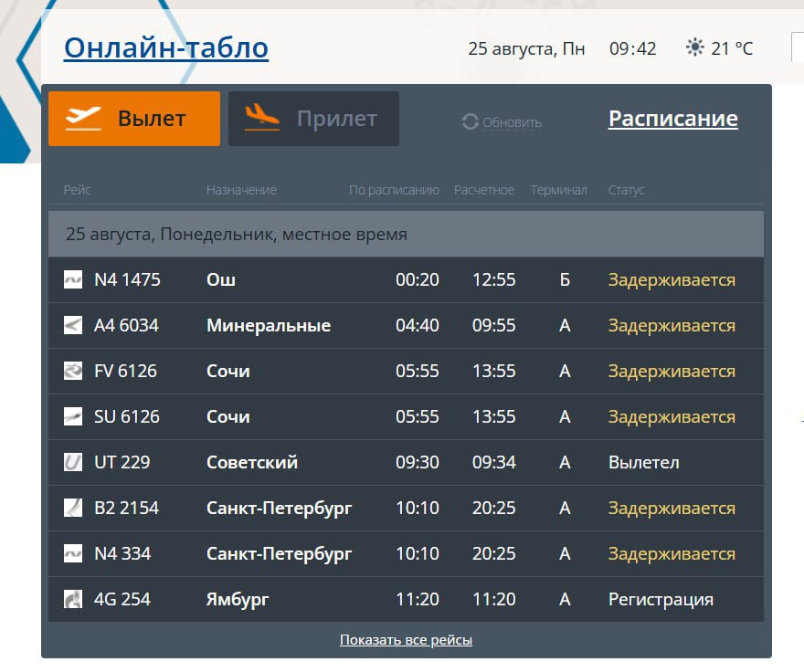This screenshot has height=672, width=804.
Task: Select flight number A4 6034
Action: pyautogui.click(x=126, y=325)
